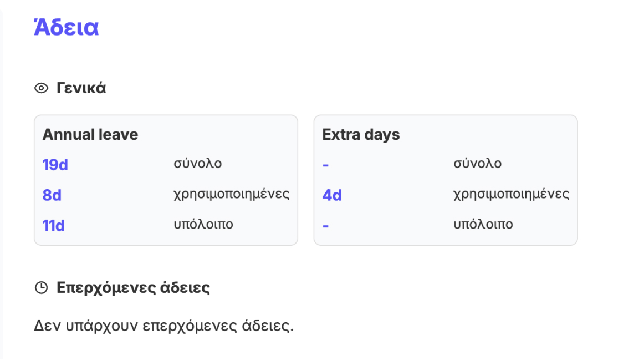644x360 pixels.
Task: Click the dash next to Extra days υπόλοιπο
Action: coord(326,225)
